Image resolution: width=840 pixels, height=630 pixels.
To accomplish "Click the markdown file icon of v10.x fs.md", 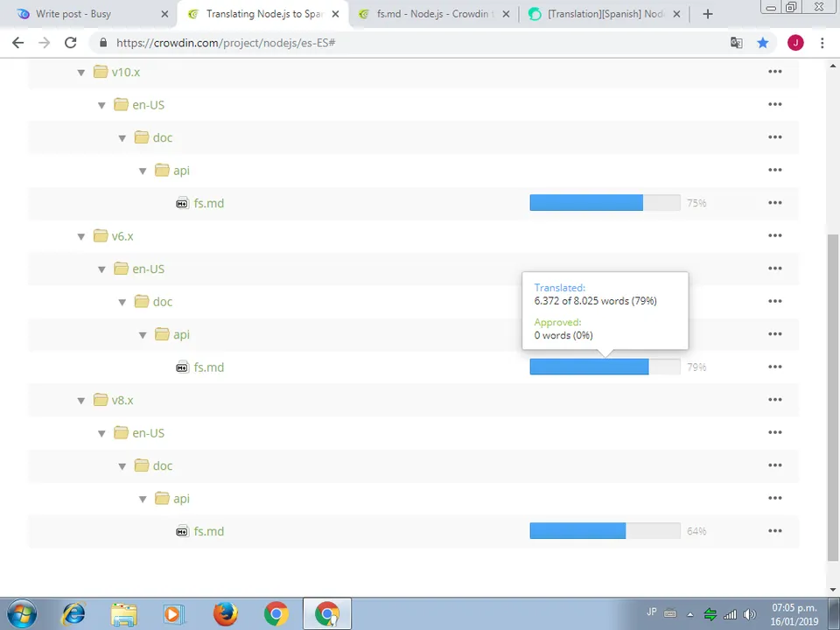I will [182, 203].
